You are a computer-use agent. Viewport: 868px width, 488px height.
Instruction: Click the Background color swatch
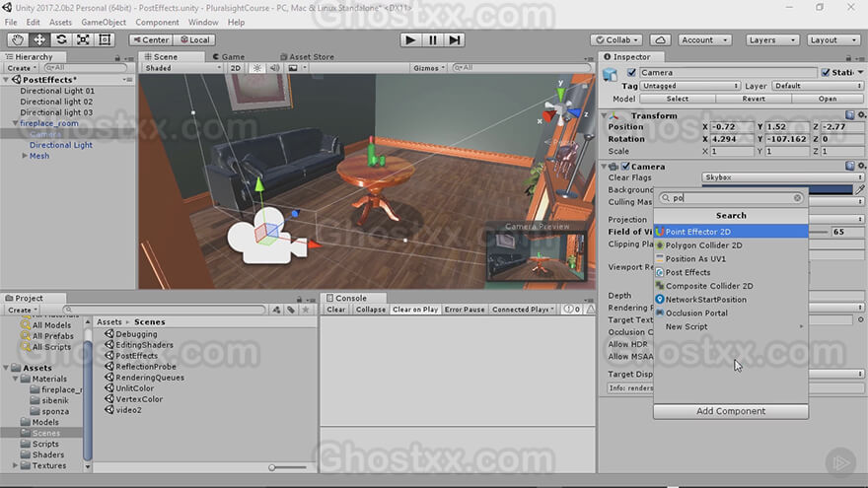(x=776, y=189)
